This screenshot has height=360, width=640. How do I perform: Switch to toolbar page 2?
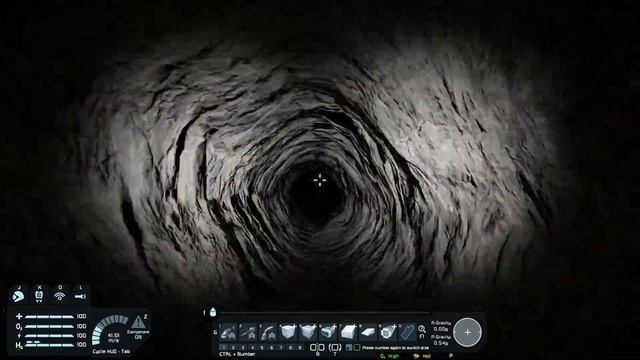click(233, 348)
